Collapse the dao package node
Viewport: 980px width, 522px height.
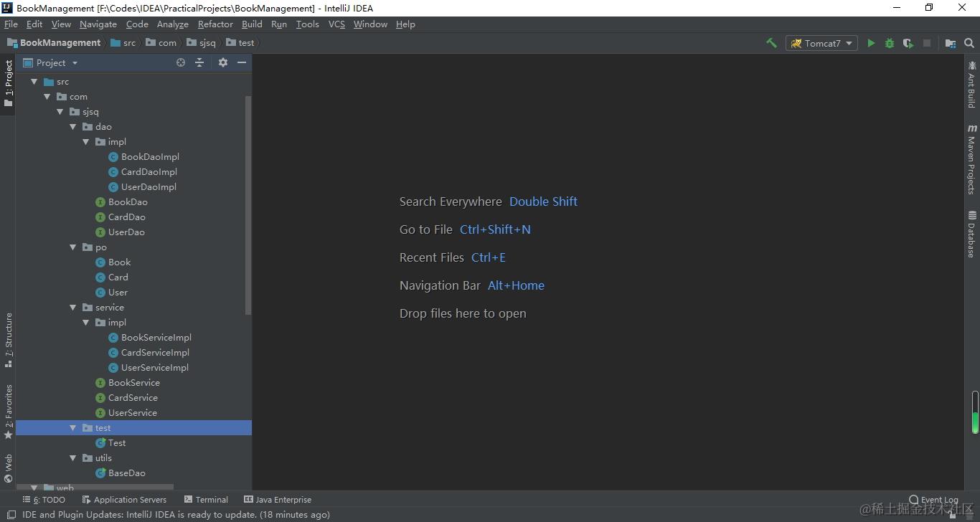point(72,127)
